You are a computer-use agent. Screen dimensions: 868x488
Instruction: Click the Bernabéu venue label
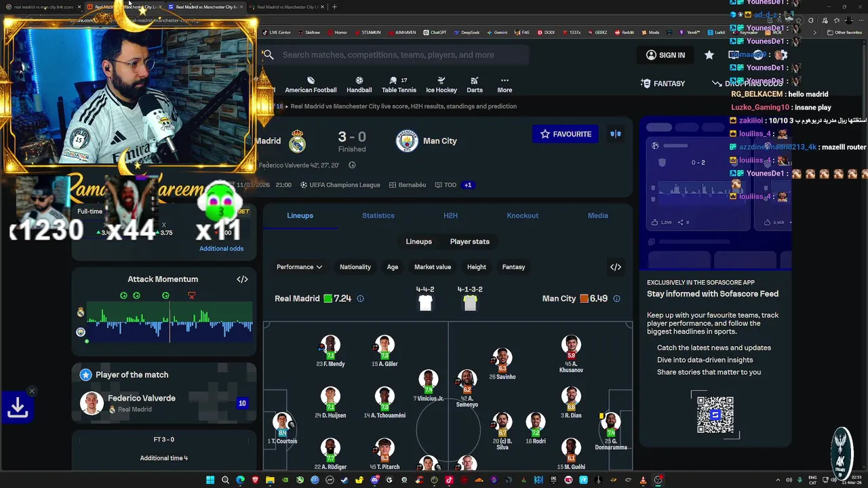407,185
